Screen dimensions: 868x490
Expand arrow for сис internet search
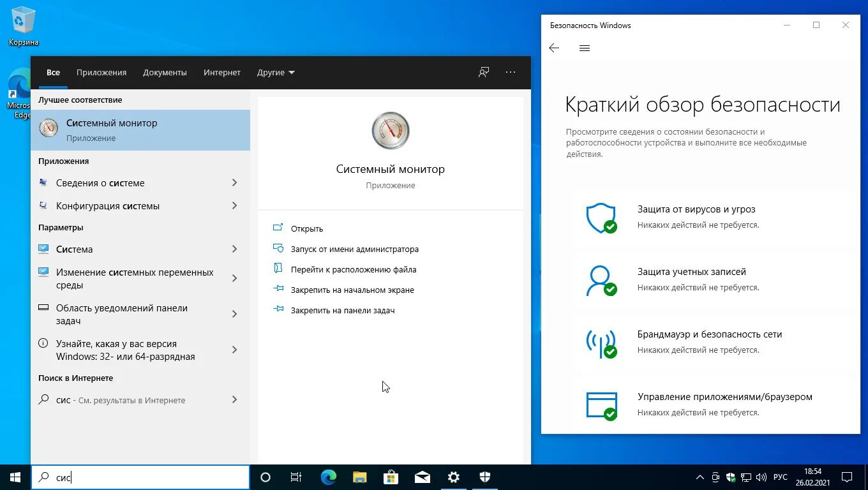[x=234, y=400]
